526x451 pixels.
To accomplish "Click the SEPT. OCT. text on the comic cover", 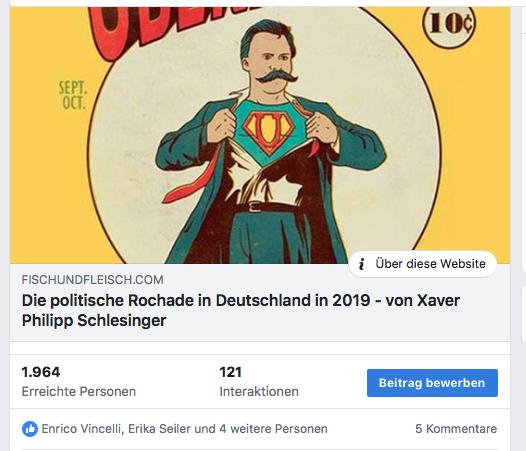I will click(x=72, y=95).
